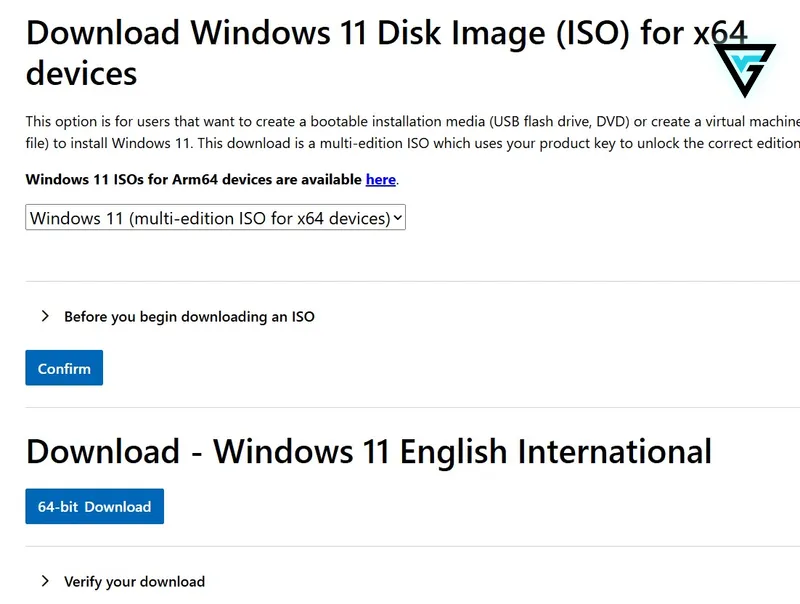The height and width of the screenshot is (604, 800).
Task: Click the "(ISO) for x64" part of heading
Action: pos(652,33)
